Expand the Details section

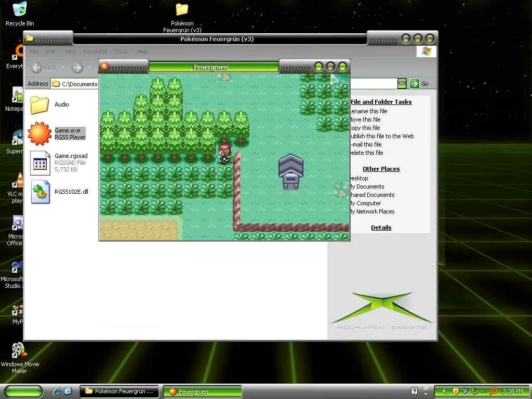pos(381,228)
